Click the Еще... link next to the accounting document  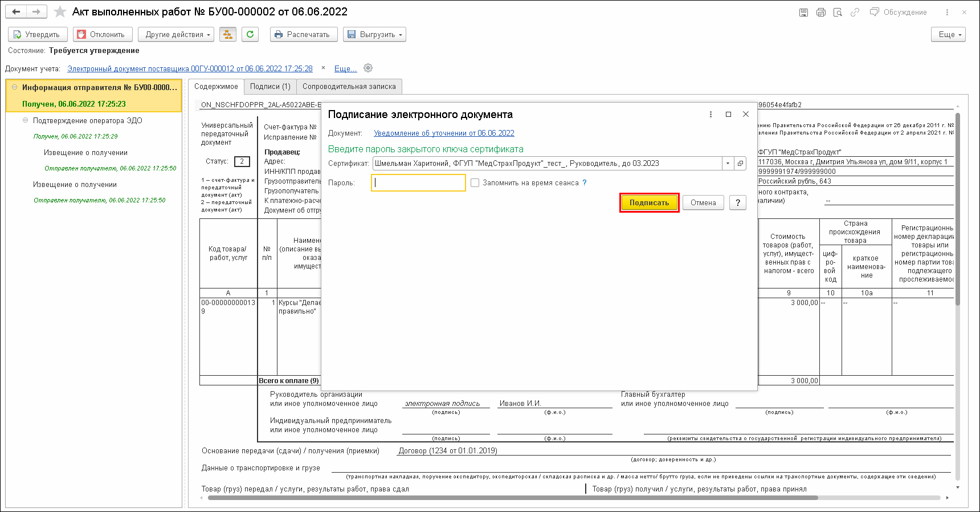click(345, 68)
